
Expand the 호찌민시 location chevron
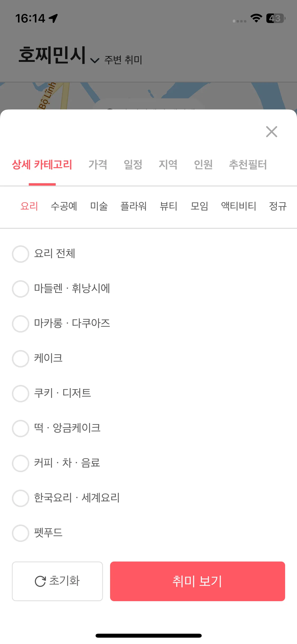tap(95, 61)
